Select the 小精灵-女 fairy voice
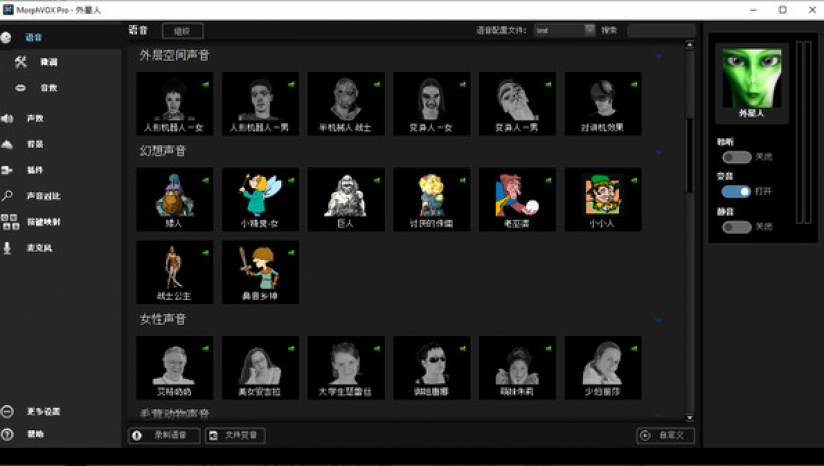The width and height of the screenshot is (824, 466). point(260,200)
